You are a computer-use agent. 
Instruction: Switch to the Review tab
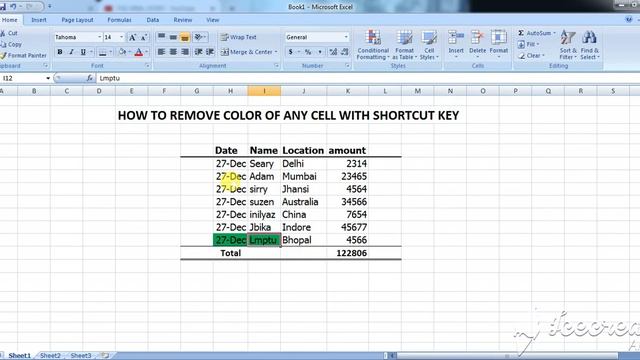(x=182, y=20)
